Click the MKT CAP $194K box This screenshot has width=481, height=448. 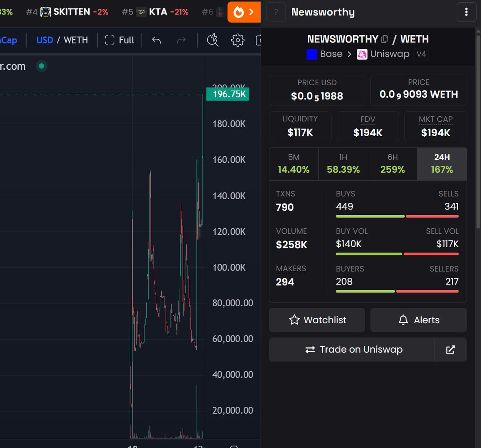tap(436, 127)
